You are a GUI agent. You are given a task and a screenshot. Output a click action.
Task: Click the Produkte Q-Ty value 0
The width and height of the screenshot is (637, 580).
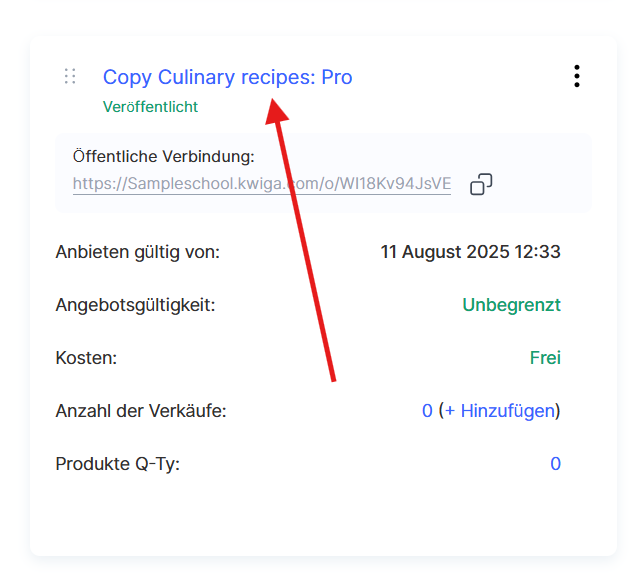[x=555, y=464]
